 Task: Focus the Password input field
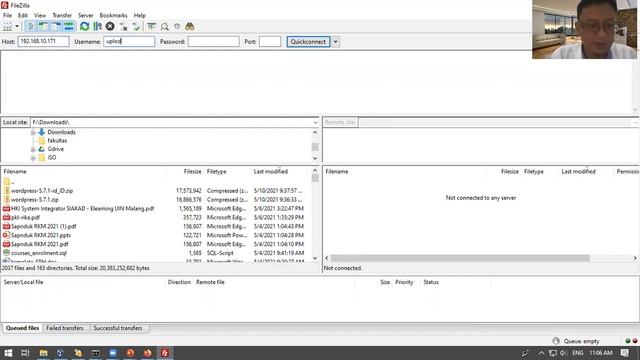pos(213,41)
